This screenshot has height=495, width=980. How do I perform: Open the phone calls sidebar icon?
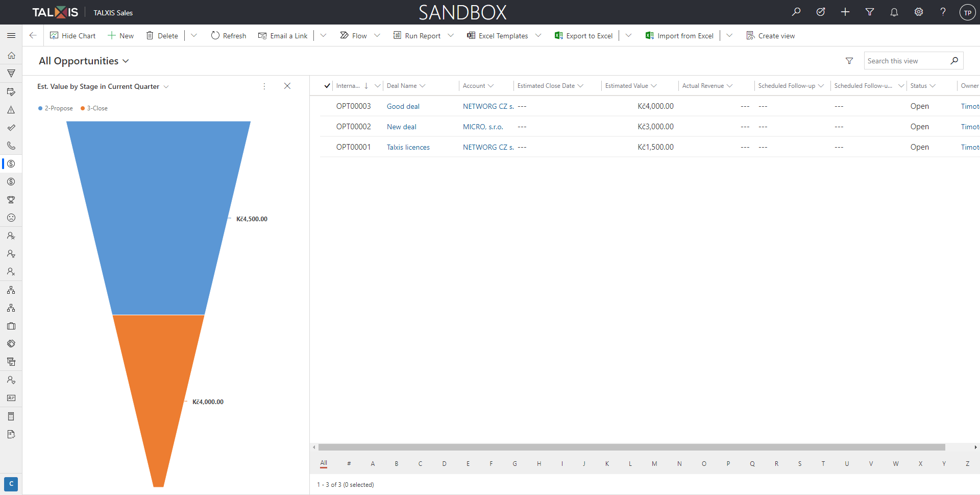pos(11,146)
